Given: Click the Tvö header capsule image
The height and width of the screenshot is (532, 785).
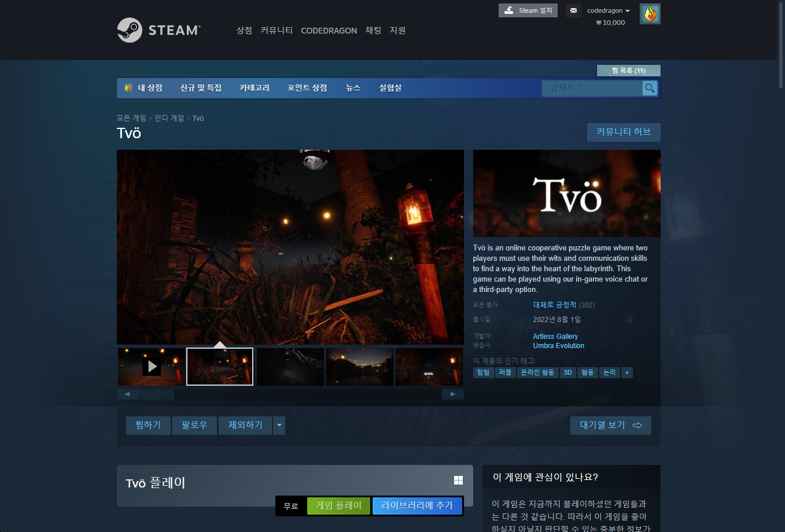Looking at the screenshot, I should (x=567, y=194).
